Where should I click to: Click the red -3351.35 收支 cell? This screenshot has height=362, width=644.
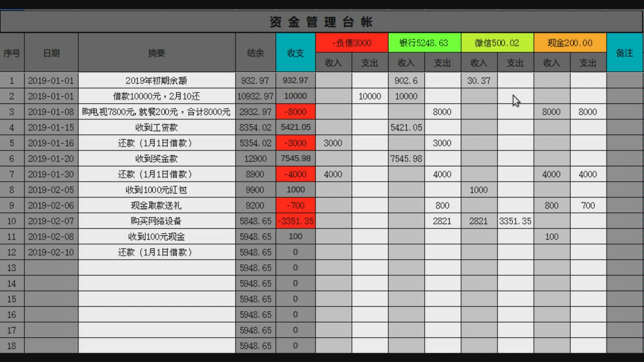tap(295, 221)
